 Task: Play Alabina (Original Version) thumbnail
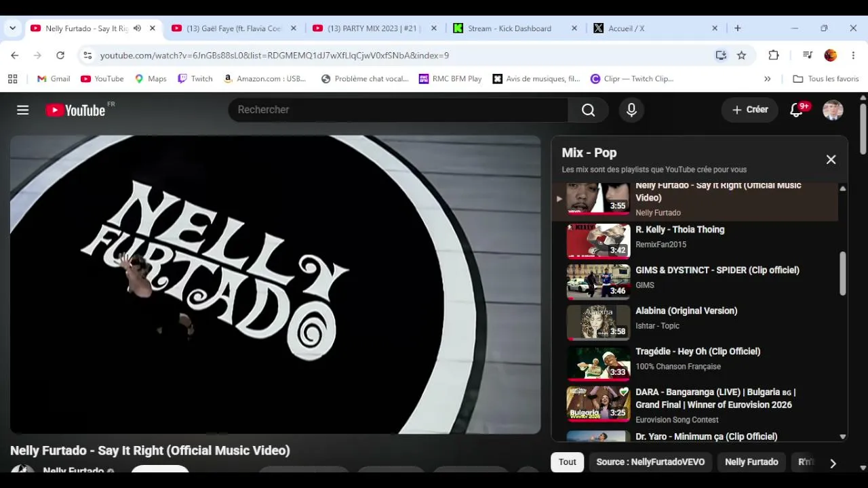(x=598, y=322)
